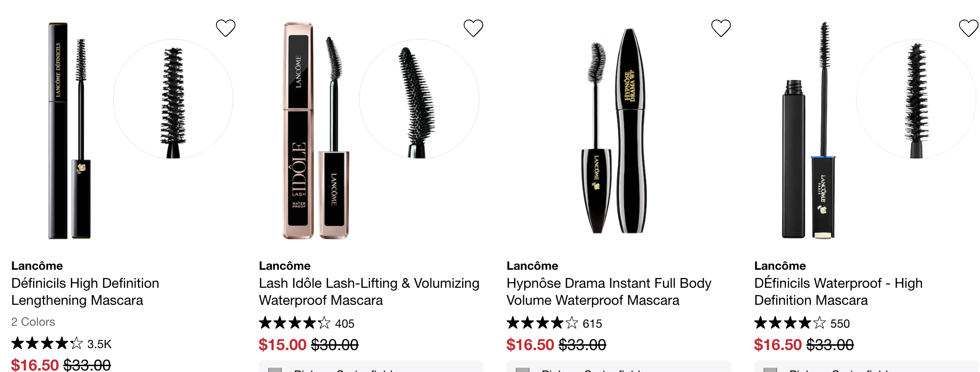Open Lash Idôle Lash-Lifting & Volumizing Mascara link
The width and height of the screenshot is (980, 372).
369,292
